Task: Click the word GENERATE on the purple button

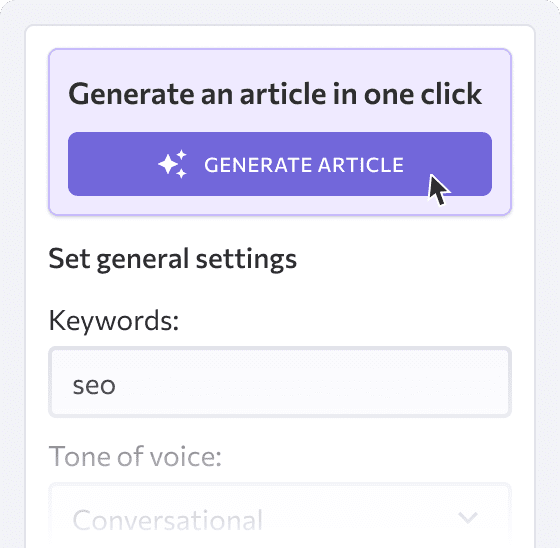Action: [258, 165]
